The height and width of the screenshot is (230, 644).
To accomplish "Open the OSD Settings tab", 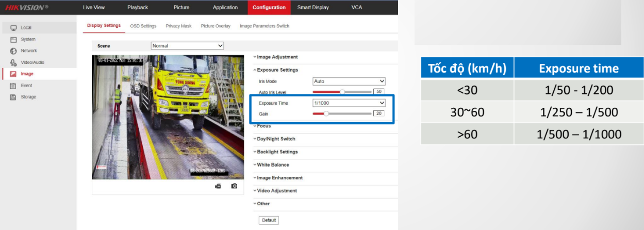I will coord(143,26).
